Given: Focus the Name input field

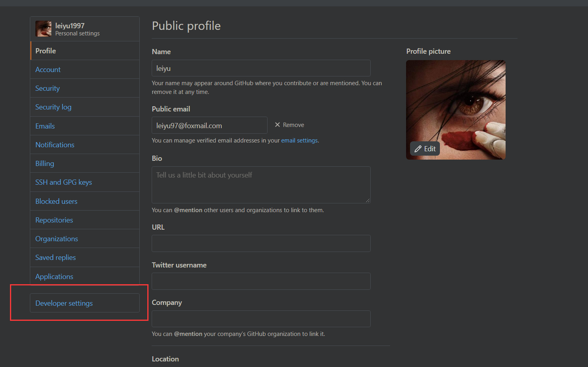Looking at the screenshot, I should [261, 68].
